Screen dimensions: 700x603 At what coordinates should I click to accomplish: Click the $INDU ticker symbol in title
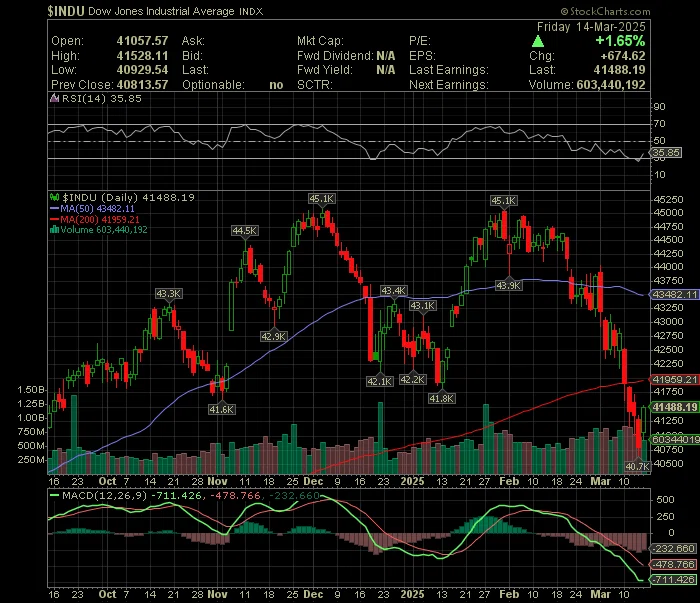click(x=66, y=11)
